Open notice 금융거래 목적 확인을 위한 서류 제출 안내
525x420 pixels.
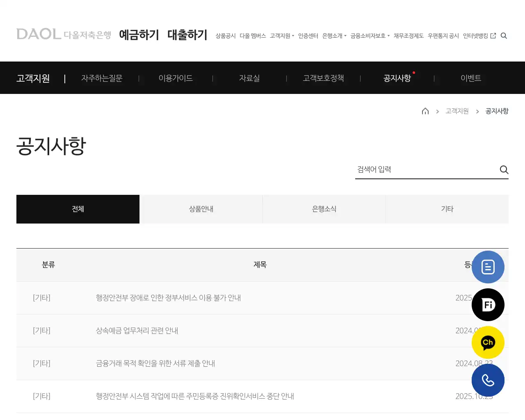155,363
